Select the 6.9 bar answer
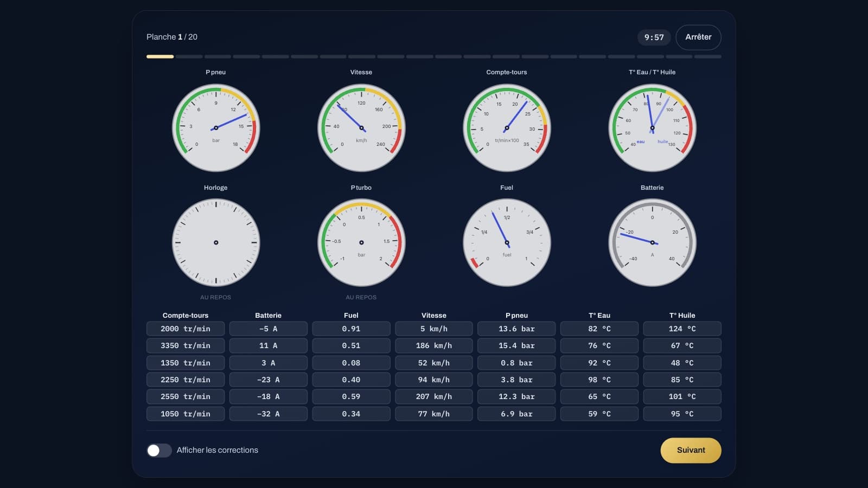The width and height of the screenshot is (868, 488). click(516, 414)
